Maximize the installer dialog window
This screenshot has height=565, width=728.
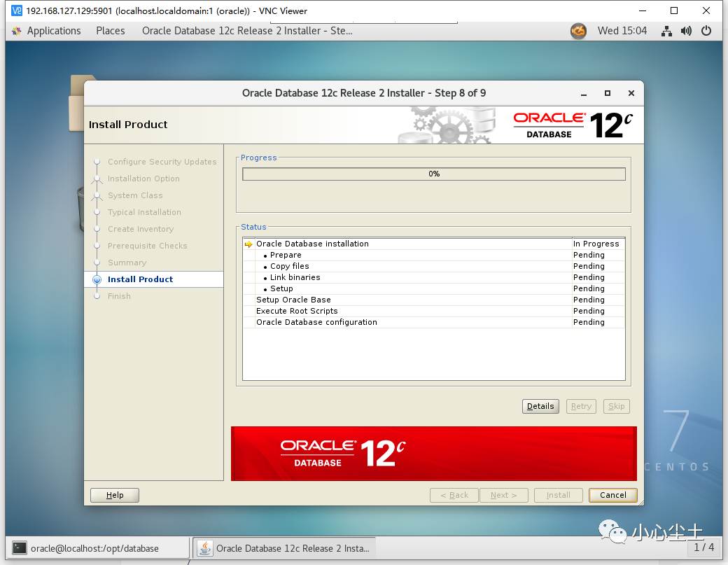coord(608,93)
